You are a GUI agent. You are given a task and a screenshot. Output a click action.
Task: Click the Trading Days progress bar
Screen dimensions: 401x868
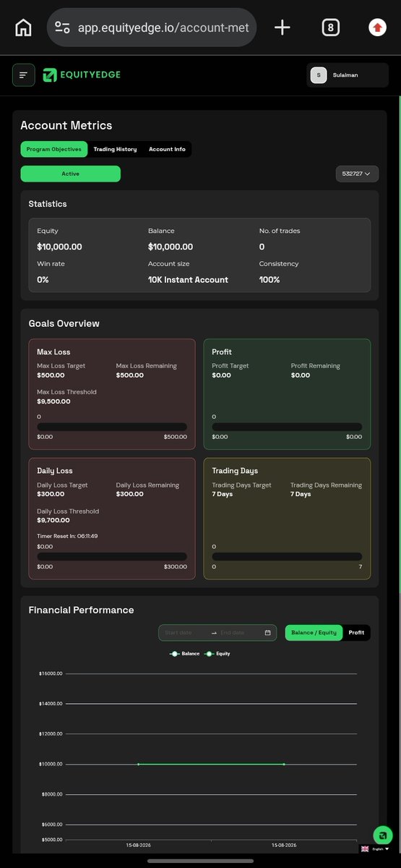click(x=287, y=556)
